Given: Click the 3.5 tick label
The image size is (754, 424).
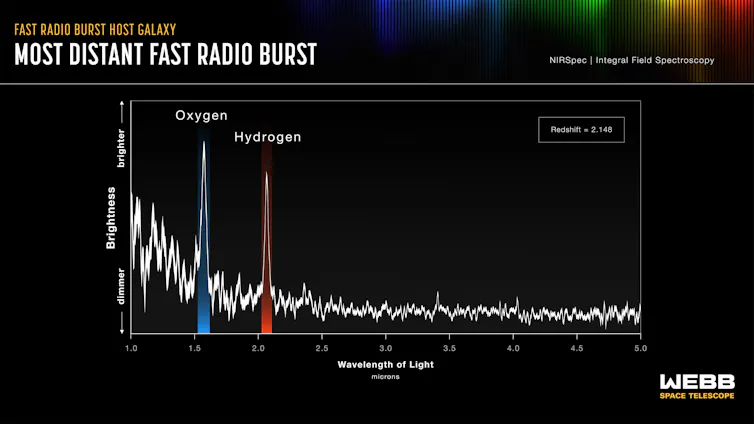Looking at the screenshot, I should click(450, 348).
